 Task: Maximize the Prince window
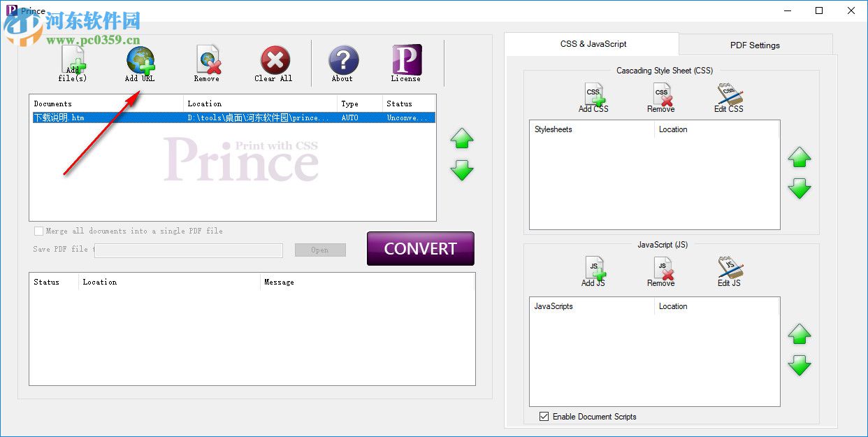point(819,10)
